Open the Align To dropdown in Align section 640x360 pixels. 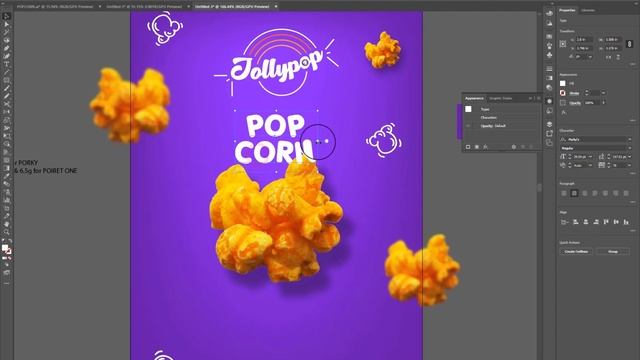(x=564, y=222)
